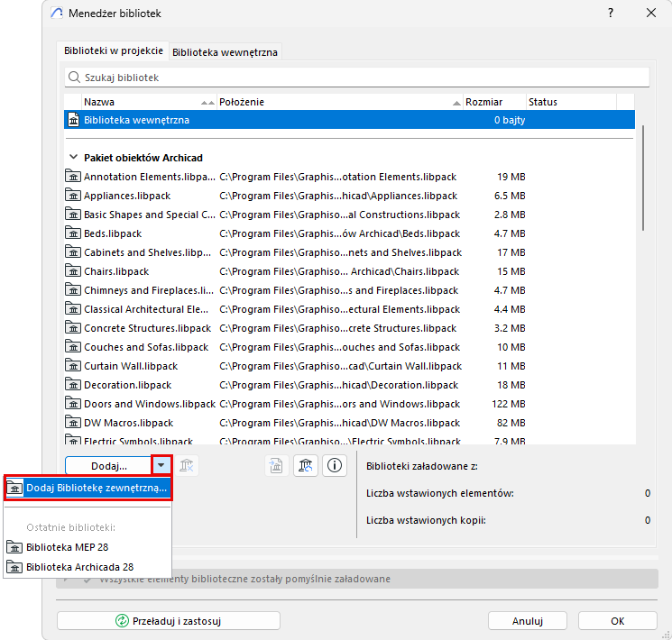Screen dimensions: 672x640
Task: Click the Archicad logo in title bar
Action: [57, 13]
